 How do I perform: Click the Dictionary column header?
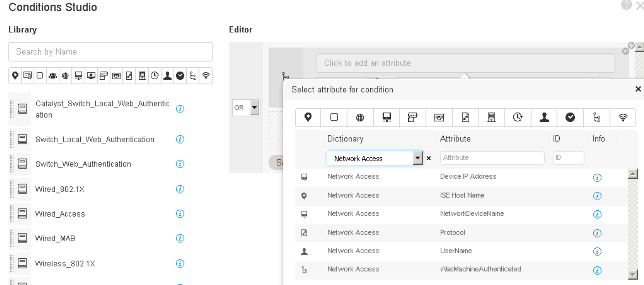point(345,139)
